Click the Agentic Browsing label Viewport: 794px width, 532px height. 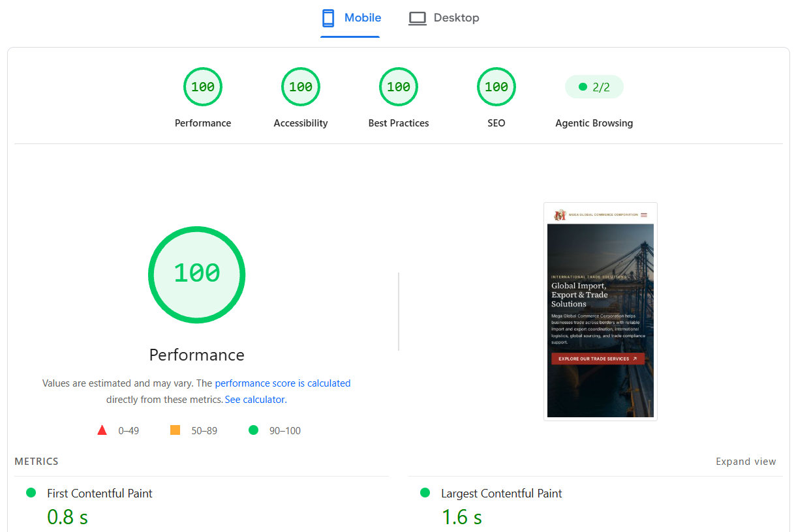coord(594,123)
